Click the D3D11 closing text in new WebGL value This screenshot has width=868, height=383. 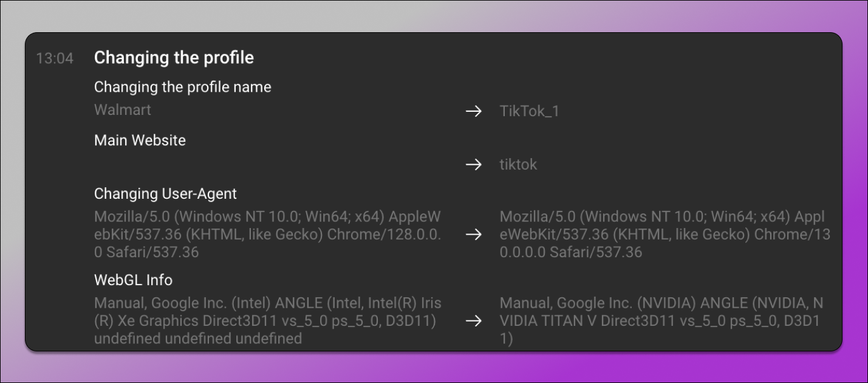801,321
